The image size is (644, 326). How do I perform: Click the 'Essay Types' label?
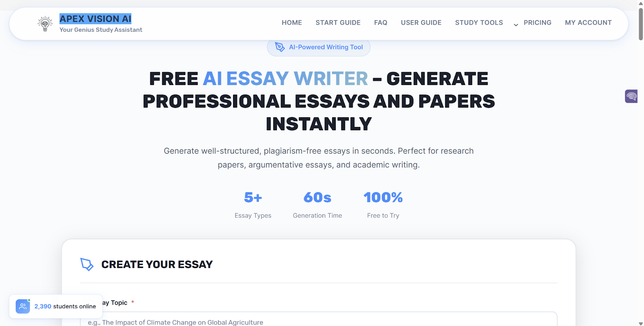coord(253,216)
